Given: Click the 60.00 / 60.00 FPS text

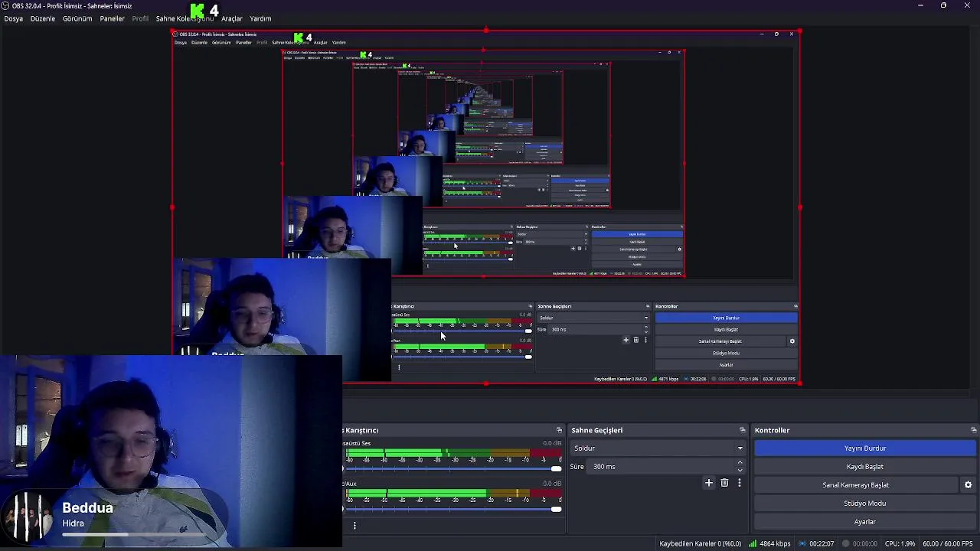Looking at the screenshot, I should click(948, 543).
